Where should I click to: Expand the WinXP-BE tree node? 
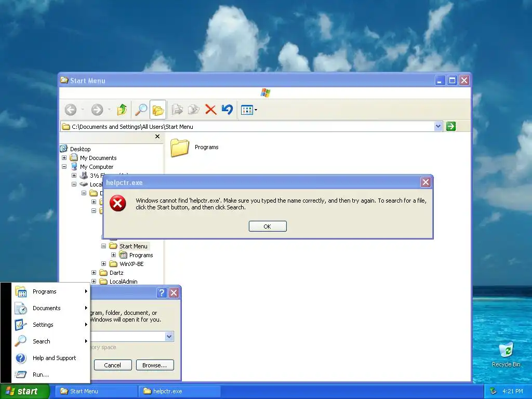tap(103, 263)
